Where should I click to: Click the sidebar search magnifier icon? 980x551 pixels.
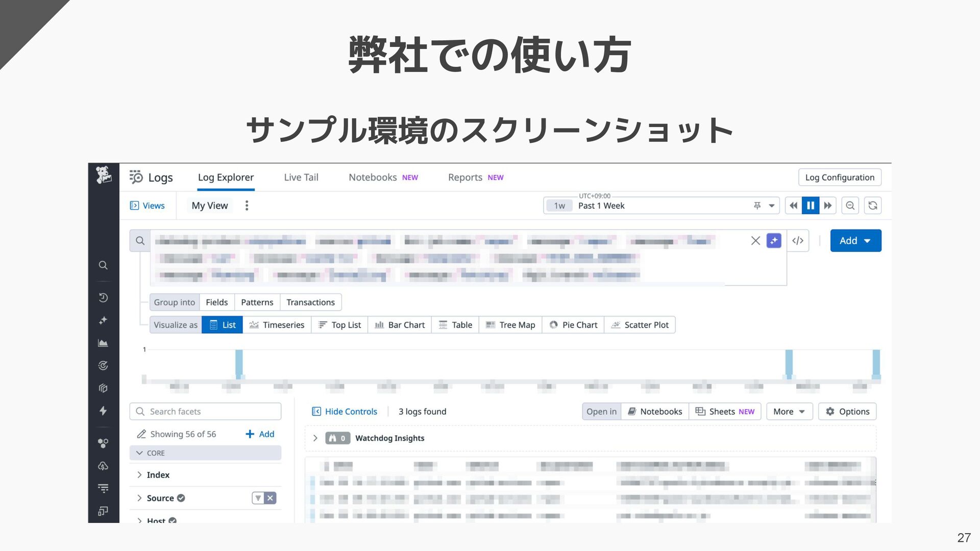[x=103, y=265]
